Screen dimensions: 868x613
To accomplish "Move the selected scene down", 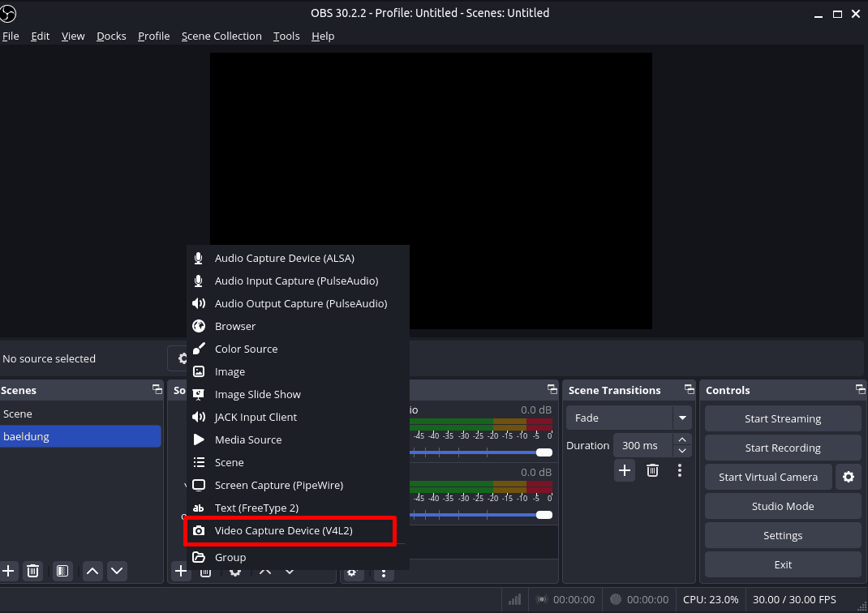I will tap(117, 571).
